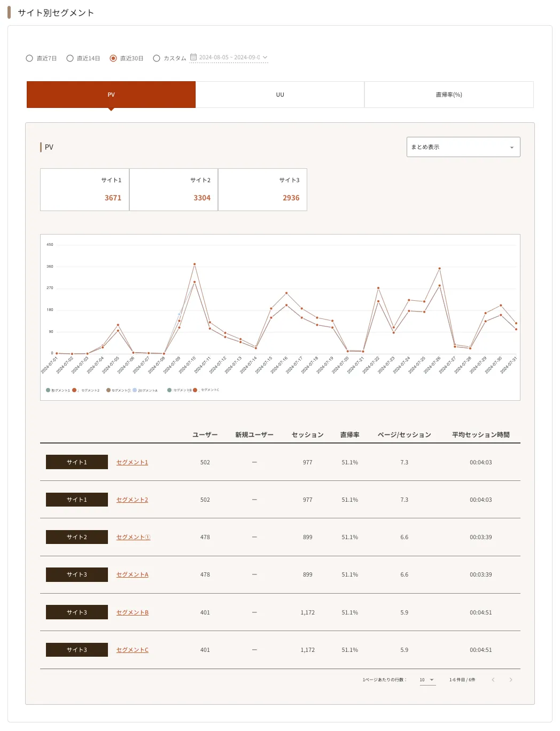Screen dimensions: 560x731
Task: Click the サイト3 summary card
Action: [x=262, y=190]
